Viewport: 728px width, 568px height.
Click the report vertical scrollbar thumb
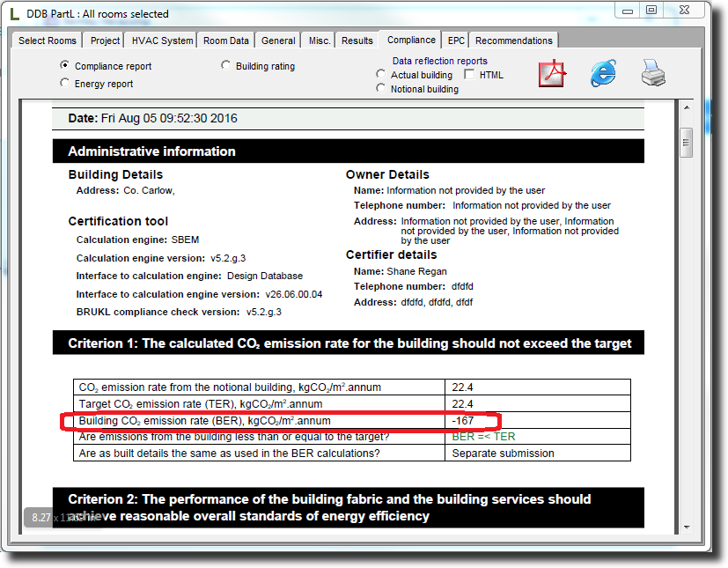[x=687, y=143]
